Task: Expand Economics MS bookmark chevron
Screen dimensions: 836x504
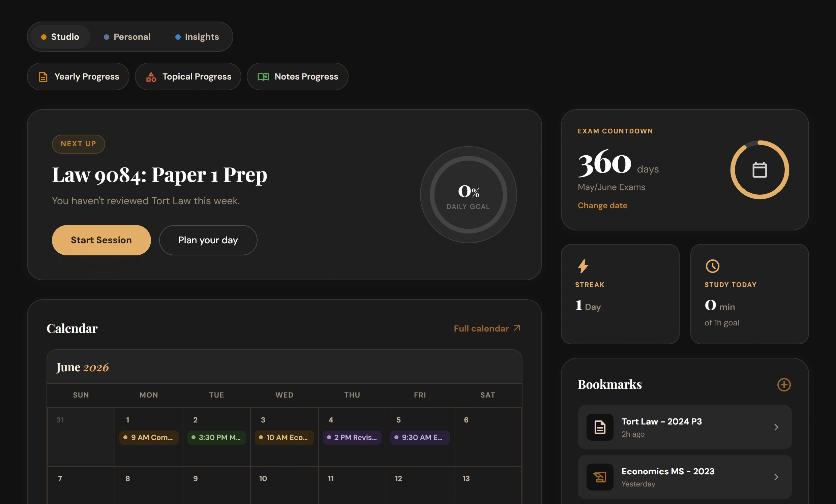Action: pos(776,477)
